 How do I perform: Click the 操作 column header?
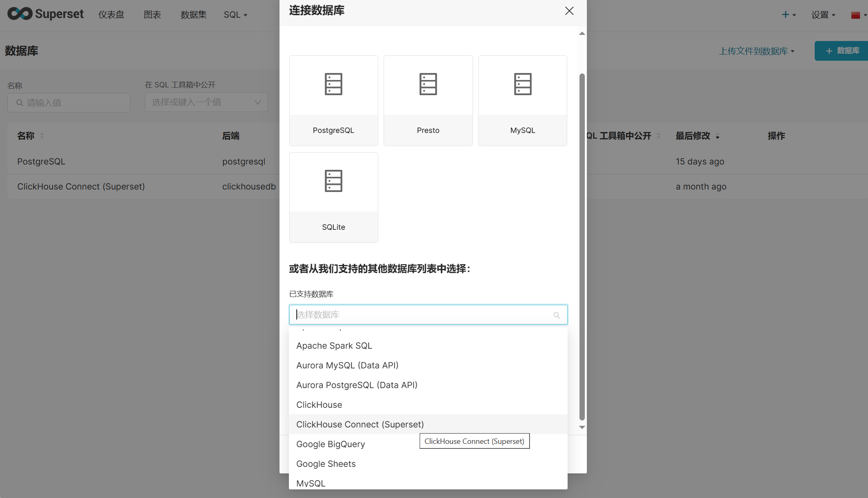coord(776,136)
